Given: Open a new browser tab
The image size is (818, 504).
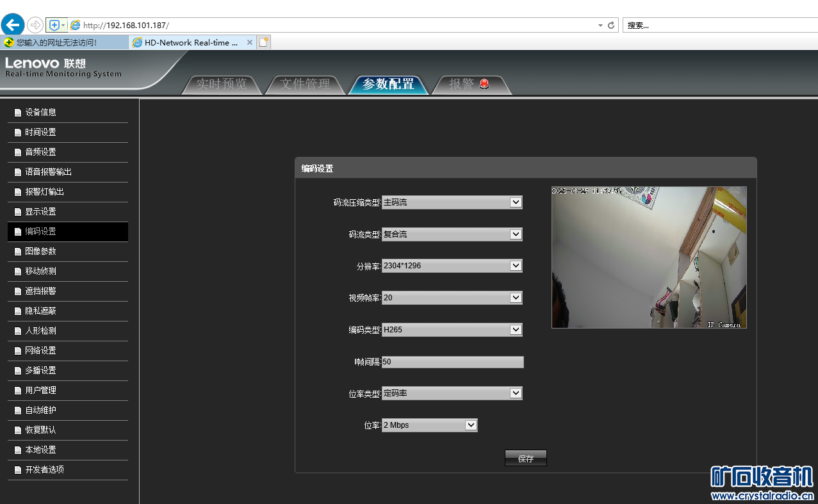Looking at the screenshot, I should (264, 42).
